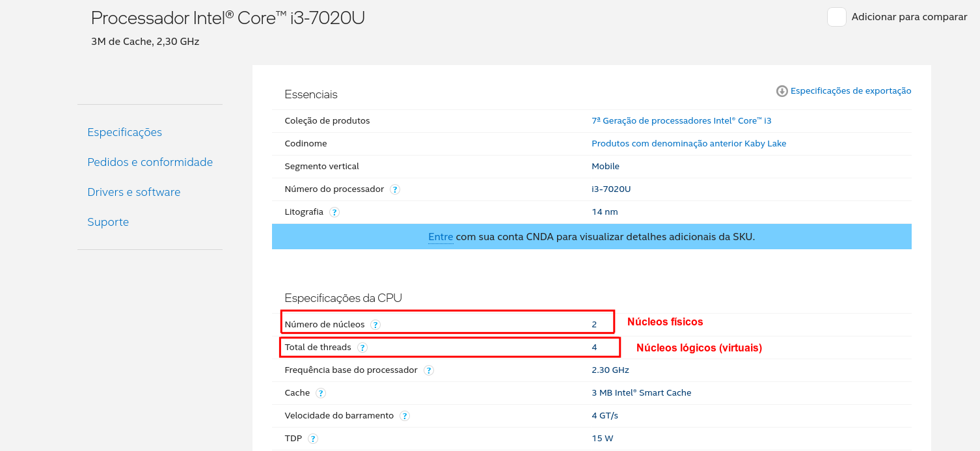This screenshot has width=980, height=451.
Task: Open the 7ª Geração de processadores link
Action: [x=681, y=121]
